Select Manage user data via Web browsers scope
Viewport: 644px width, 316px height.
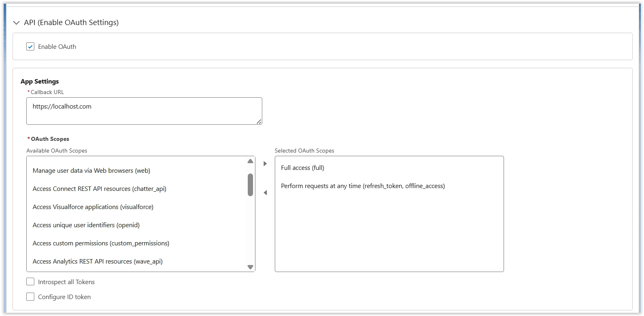coord(91,171)
